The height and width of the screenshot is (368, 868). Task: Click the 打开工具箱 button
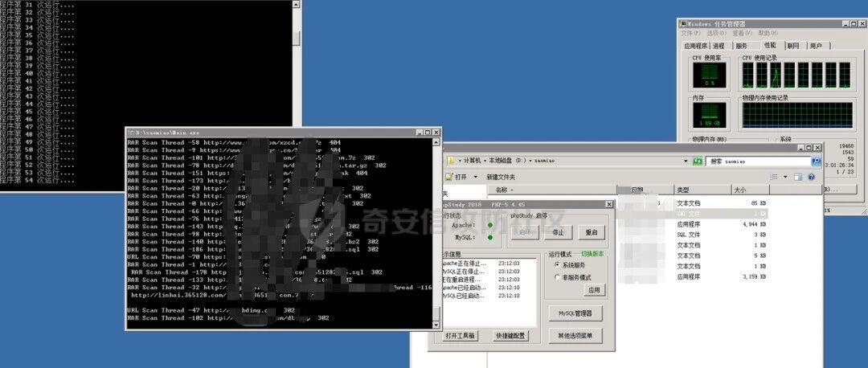[x=461, y=335]
